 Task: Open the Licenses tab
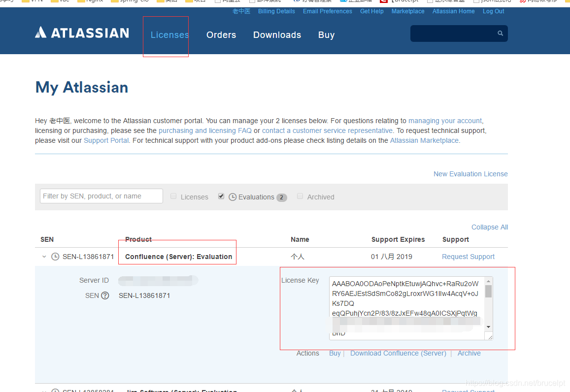(x=170, y=35)
